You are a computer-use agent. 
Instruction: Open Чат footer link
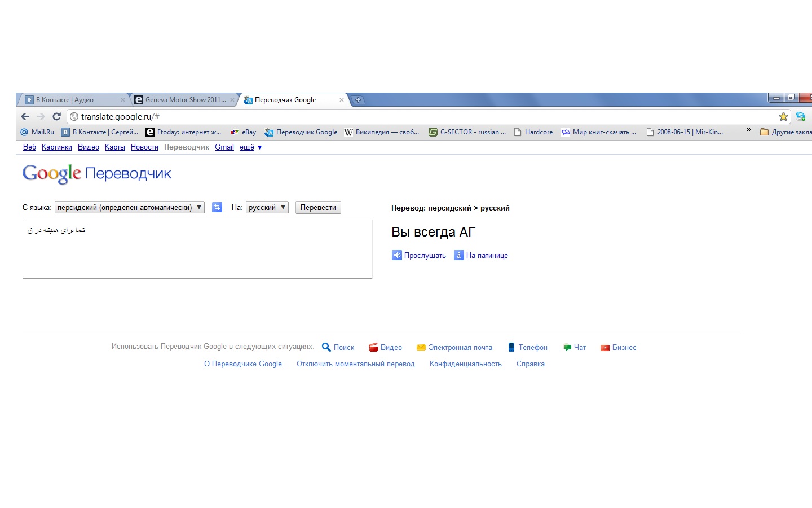575,347
